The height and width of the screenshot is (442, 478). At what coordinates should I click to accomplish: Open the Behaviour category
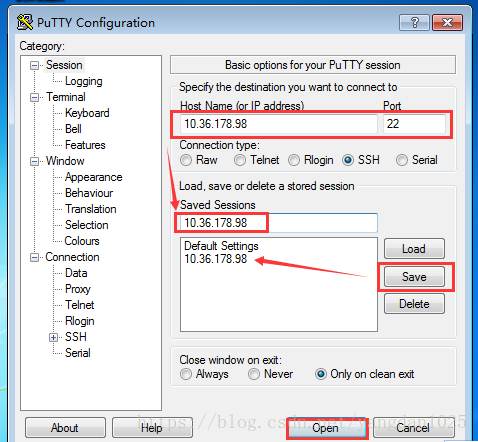(x=89, y=193)
